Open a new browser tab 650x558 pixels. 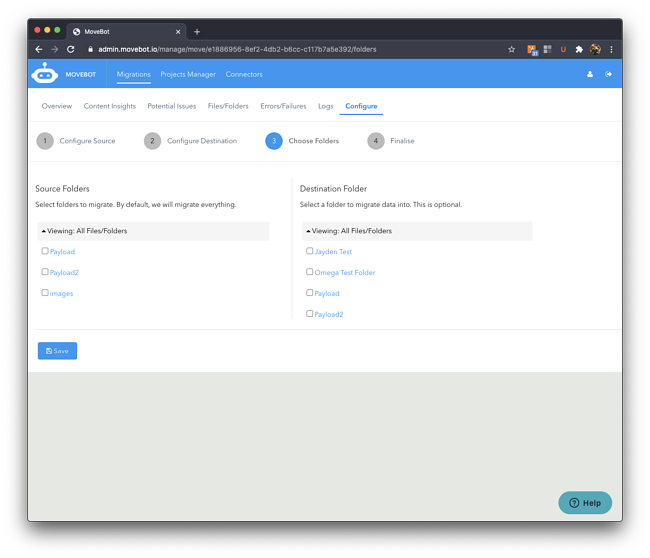click(197, 32)
